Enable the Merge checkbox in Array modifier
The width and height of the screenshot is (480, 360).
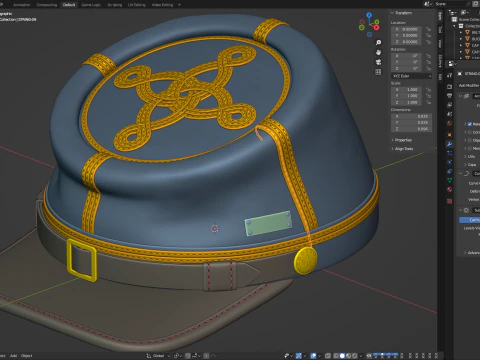click(x=470, y=148)
